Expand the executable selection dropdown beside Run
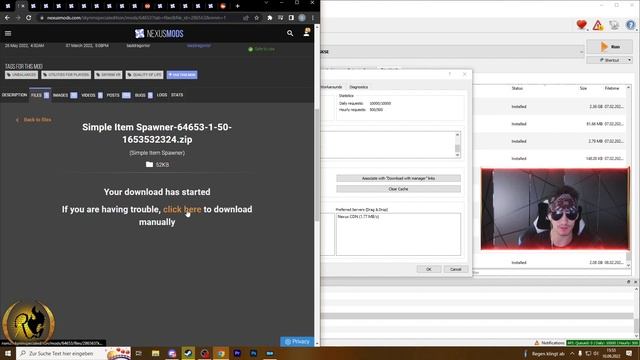Viewport: 640px width, 360px height. click(x=581, y=52)
